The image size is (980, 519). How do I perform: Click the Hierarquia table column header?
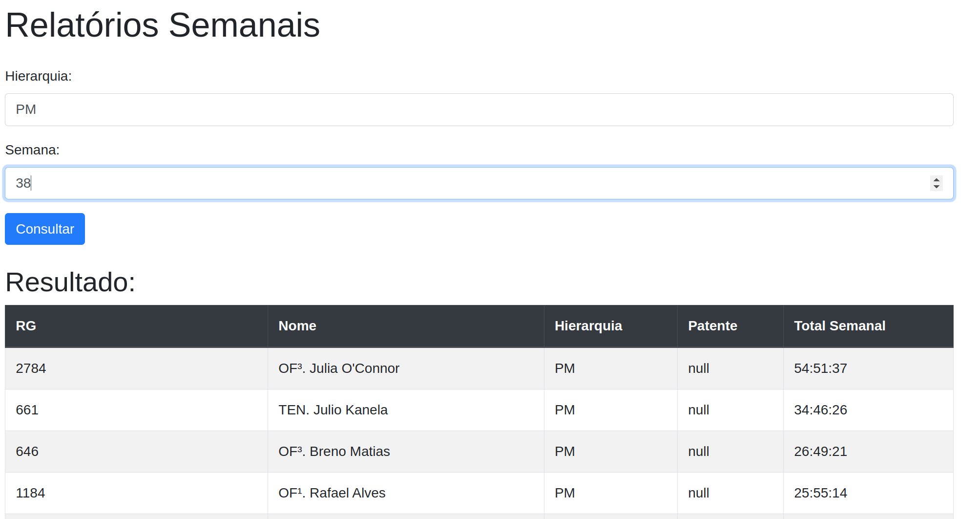(588, 326)
